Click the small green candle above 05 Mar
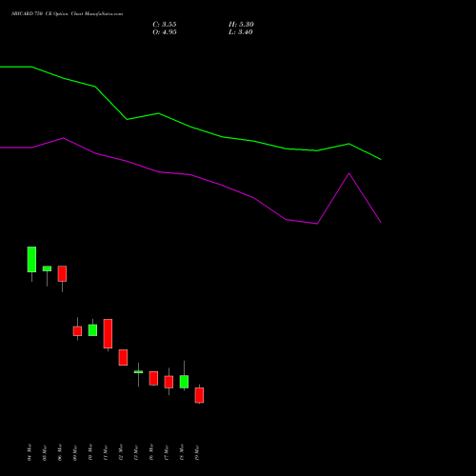 [x=47, y=268]
